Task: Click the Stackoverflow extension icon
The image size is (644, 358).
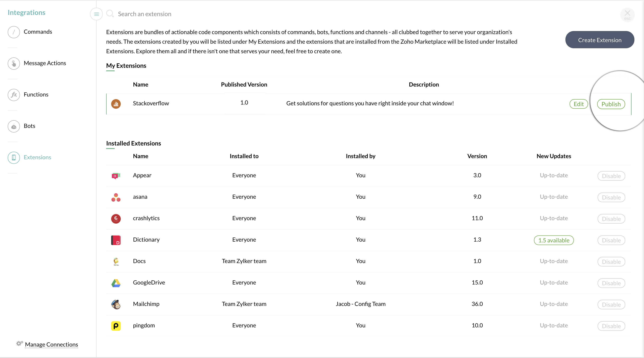Action: click(116, 104)
